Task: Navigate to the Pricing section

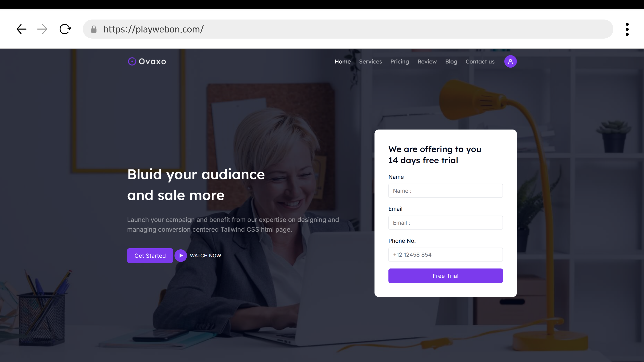Action: (400, 62)
